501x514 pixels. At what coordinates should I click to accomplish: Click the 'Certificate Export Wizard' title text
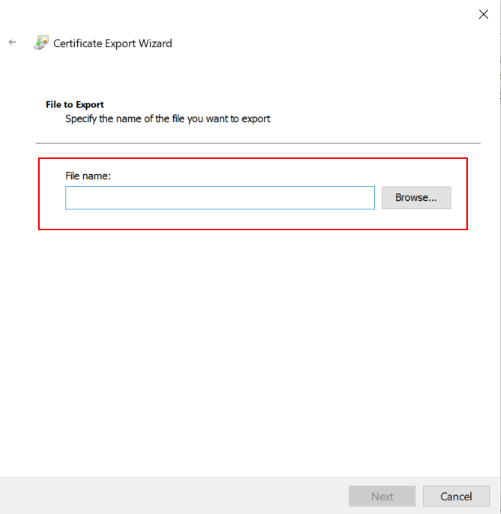click(113, 43)
